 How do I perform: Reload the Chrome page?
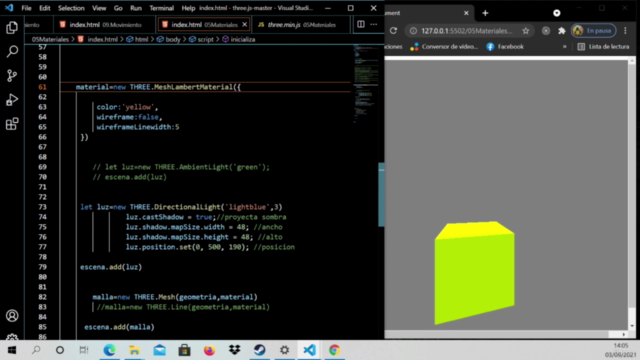pyautogui.click(x=393, y=31)
